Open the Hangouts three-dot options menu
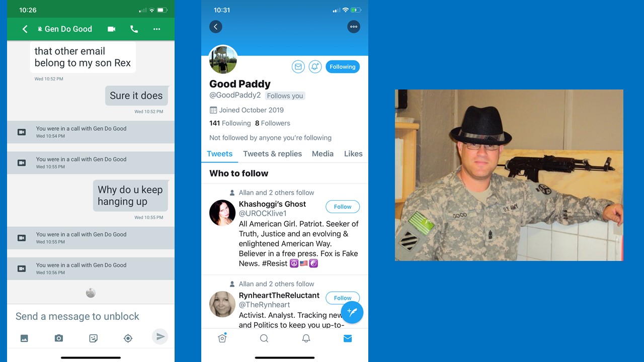The width and height of the screenshot is (644, 362). pyautogui.click(x=156, y=29)
